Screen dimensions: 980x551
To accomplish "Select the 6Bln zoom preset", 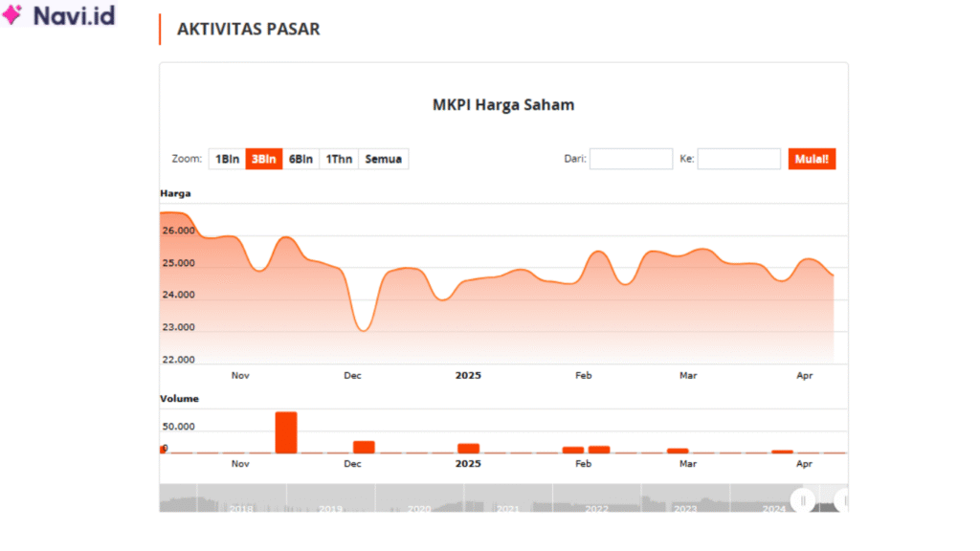I will (x=300, y=158).
